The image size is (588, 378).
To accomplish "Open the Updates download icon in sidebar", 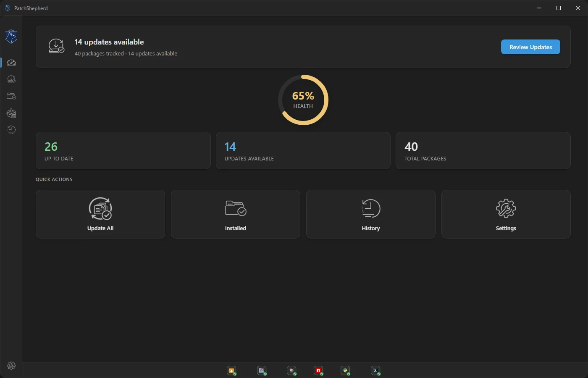I will (x=11, y=79).
